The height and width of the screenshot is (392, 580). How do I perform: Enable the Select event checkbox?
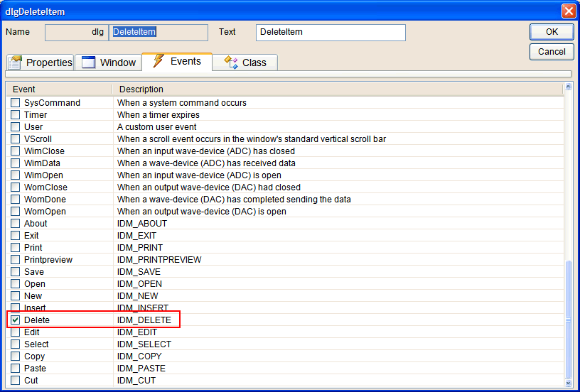(15, 344)
